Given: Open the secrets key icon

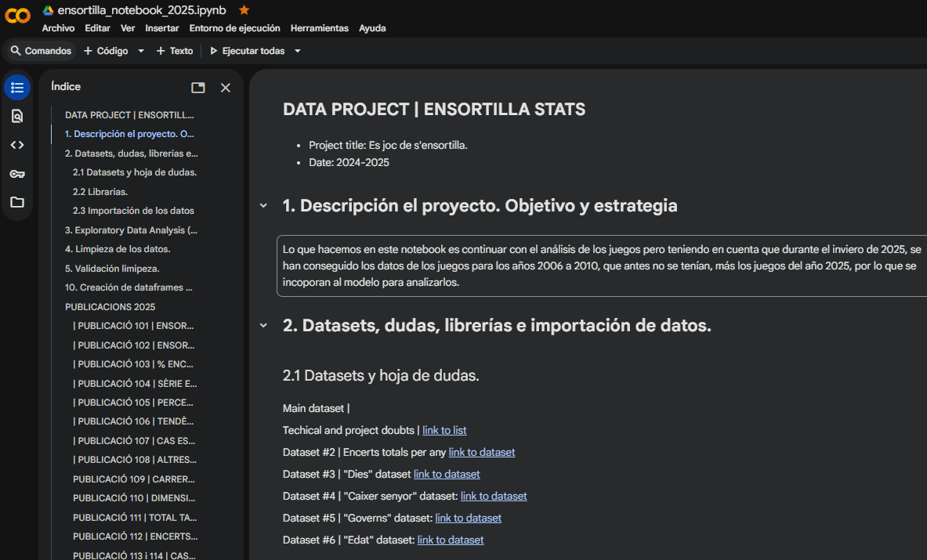Looking at the screenshot, I should pos(17,174).
